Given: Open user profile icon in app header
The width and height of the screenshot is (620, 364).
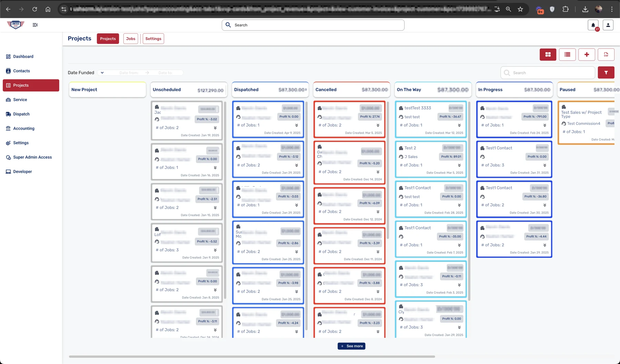Looking at the screenshot, I should 608,25.
